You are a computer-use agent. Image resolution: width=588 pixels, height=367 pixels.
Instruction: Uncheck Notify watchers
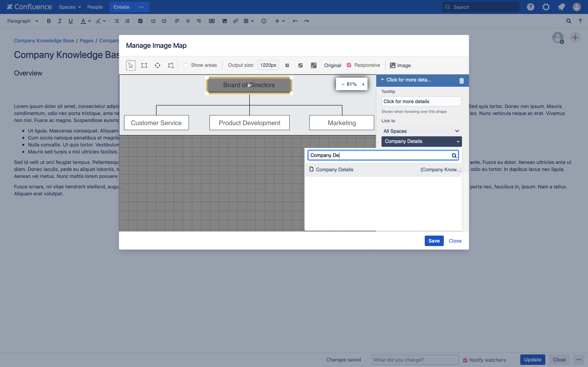coord(465,360)
